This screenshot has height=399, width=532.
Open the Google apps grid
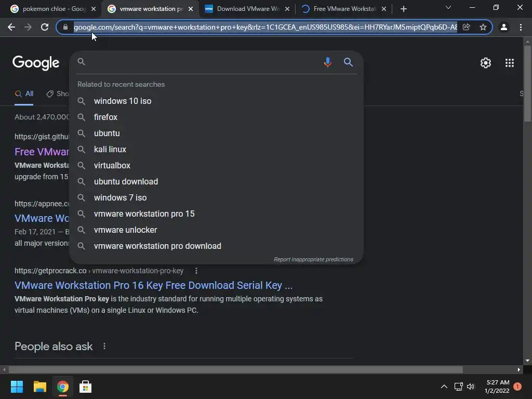[x=510, y=63]
